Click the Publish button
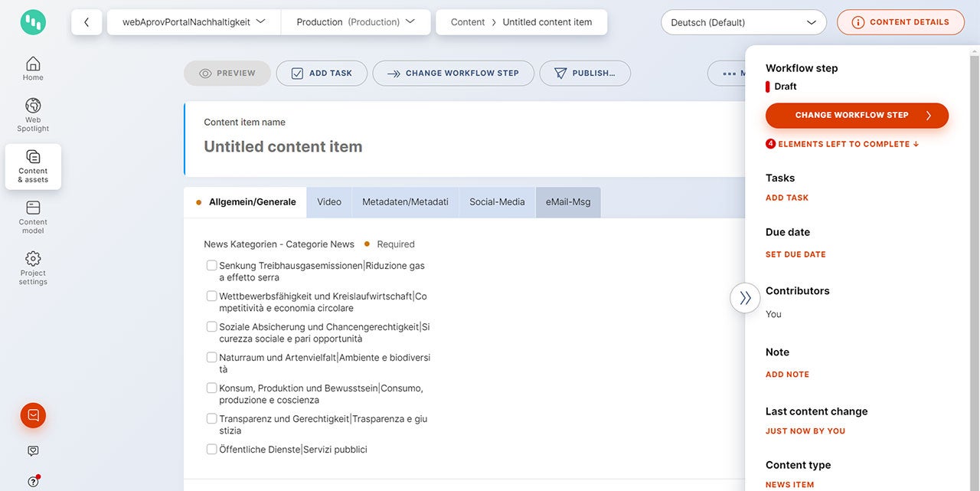 click(585, 74)
